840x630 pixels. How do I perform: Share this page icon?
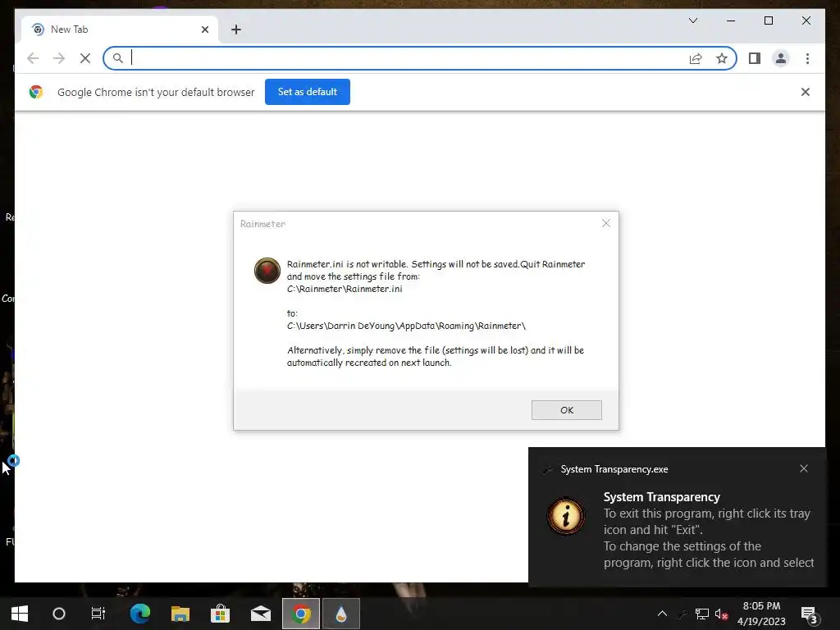(696, 58)
